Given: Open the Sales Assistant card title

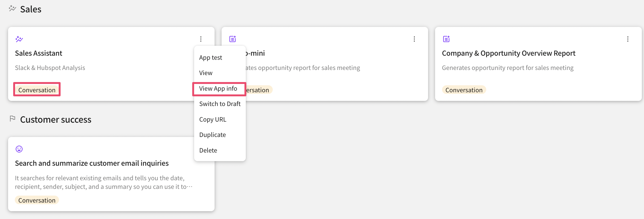Looking at the screenshot, I should pyautogui.click(x=38, y=53).
